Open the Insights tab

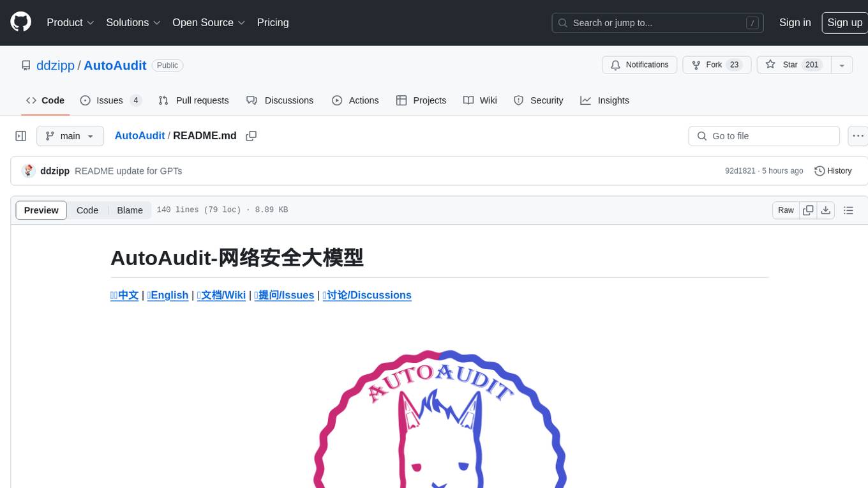(604, 100)
